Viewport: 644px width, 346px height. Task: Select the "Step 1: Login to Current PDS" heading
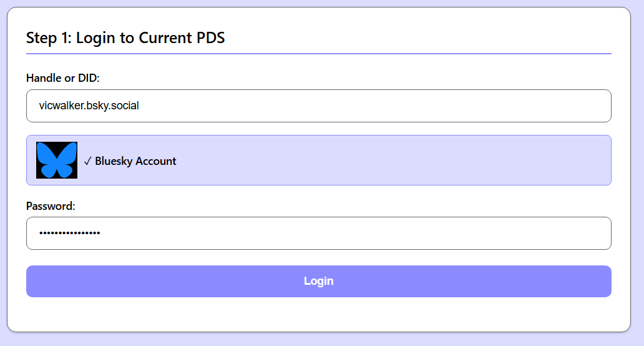[125, 38]
